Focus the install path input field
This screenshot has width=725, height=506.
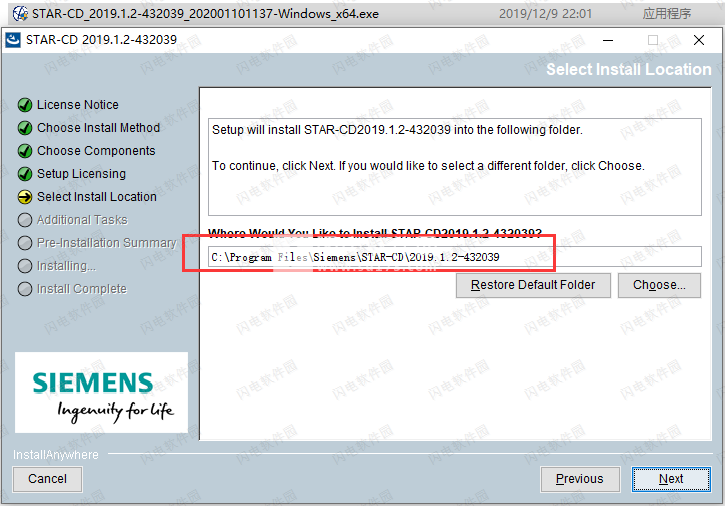pyautogui.click(x=455, y=257)
